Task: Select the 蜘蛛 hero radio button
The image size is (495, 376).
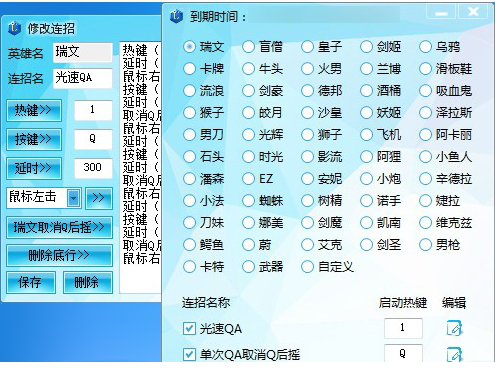Action: point(248,201)
